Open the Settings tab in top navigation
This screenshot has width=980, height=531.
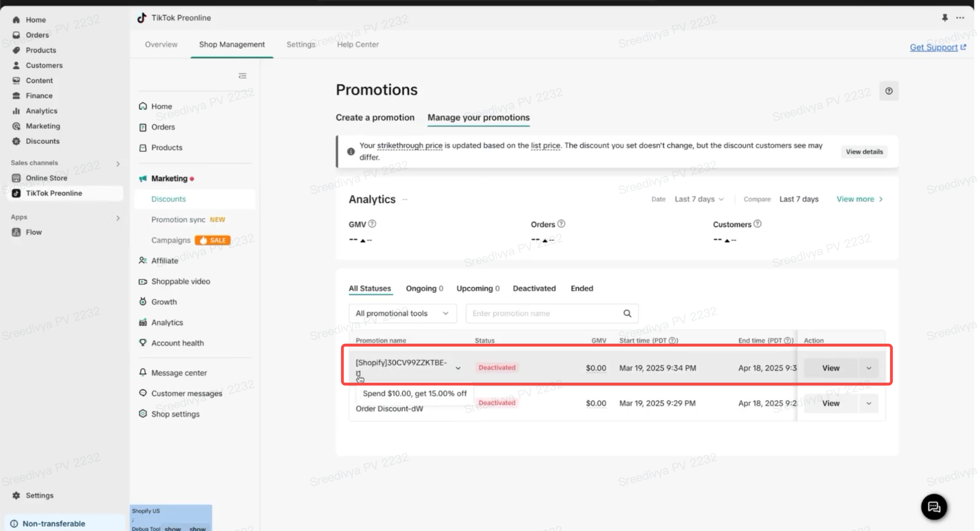[301, 44]
